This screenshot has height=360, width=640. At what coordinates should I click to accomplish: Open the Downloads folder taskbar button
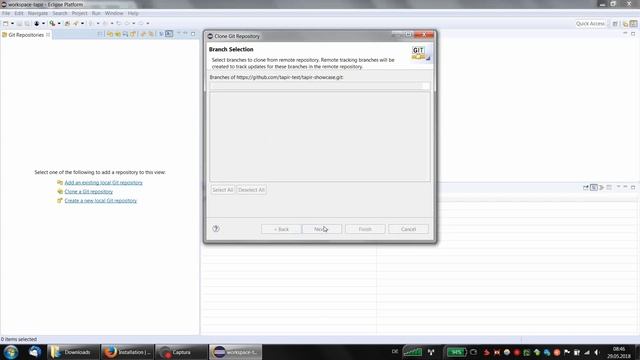tap(73, 352)
